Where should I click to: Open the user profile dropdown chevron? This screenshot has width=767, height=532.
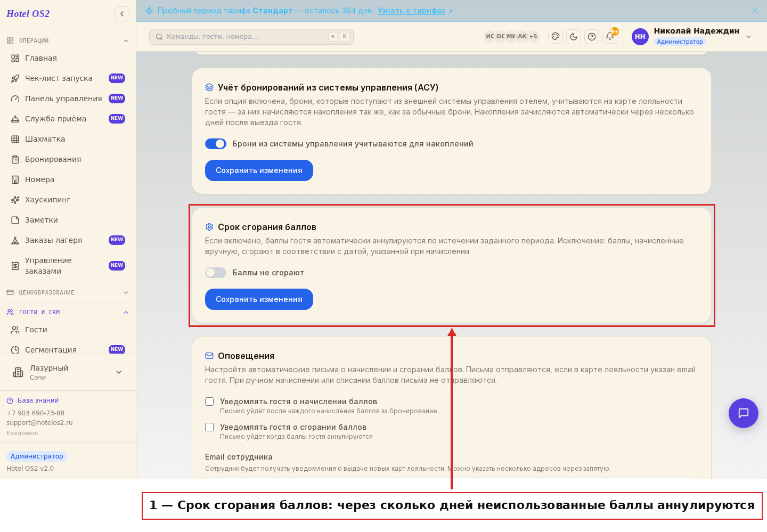tap(748, 37)
